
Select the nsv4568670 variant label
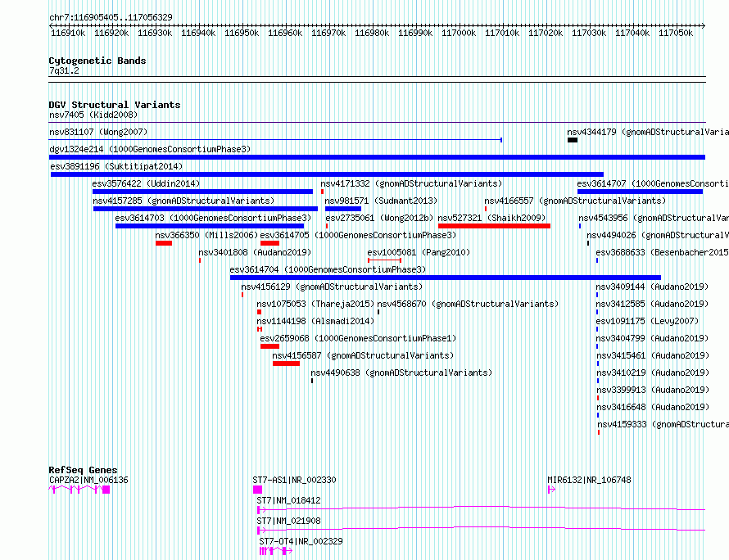[x=468, y=304]
